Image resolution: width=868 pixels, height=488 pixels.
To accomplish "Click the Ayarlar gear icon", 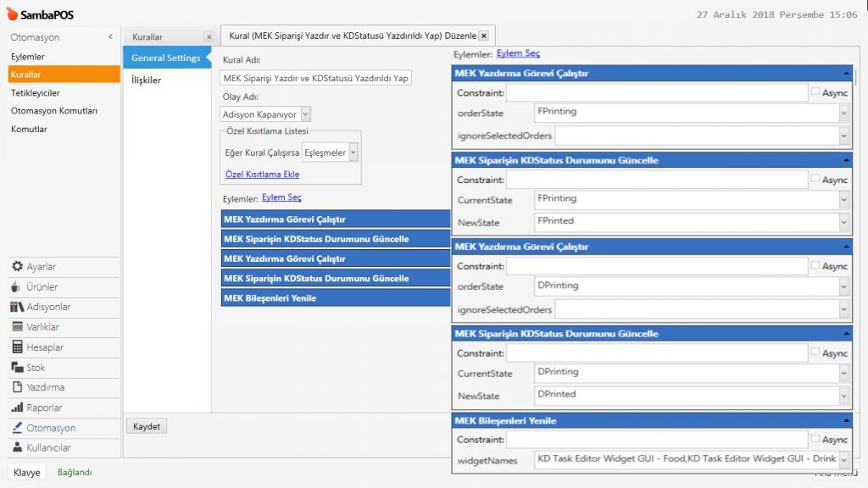I will [x=18, y=266].
